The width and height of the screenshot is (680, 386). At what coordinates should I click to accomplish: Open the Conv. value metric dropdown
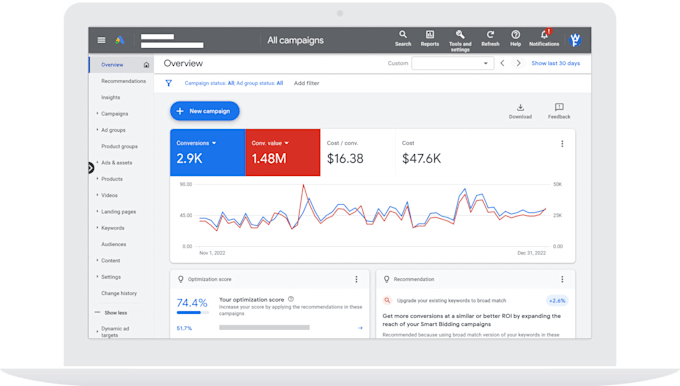(270, 143)
